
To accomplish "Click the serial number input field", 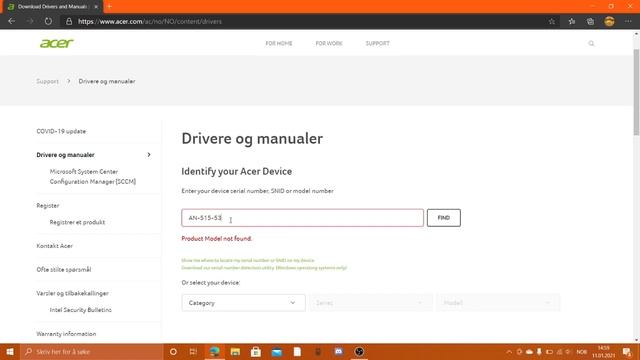I will [302, 218].
